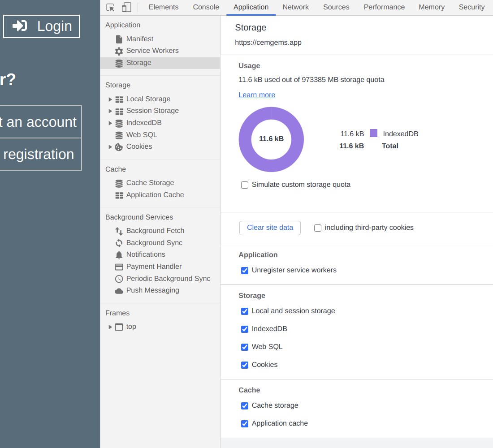This screenshot has width=493, height=448.
Task: Click the Notifications bell icon
Action: (119, 255)
